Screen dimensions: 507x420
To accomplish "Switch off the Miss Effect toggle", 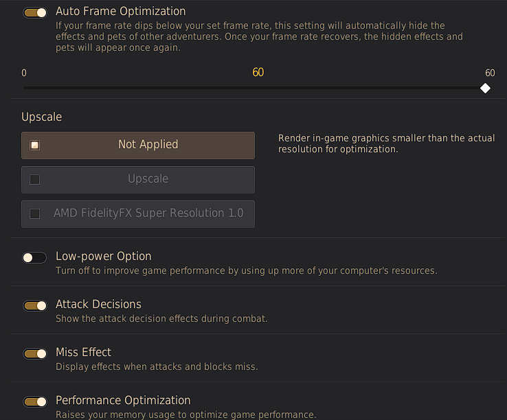I will 35,353.
